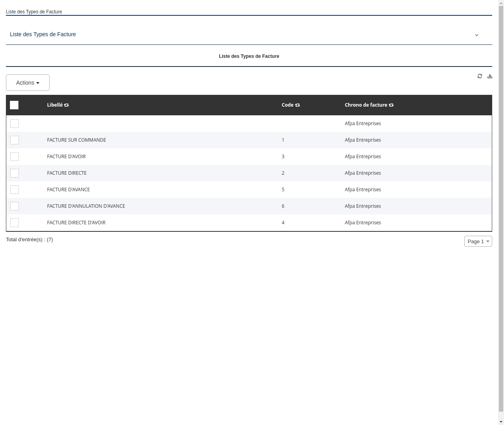The image size is (504, 425).
Task: Open the Actions dropdown menu
Action: (28, 83)
